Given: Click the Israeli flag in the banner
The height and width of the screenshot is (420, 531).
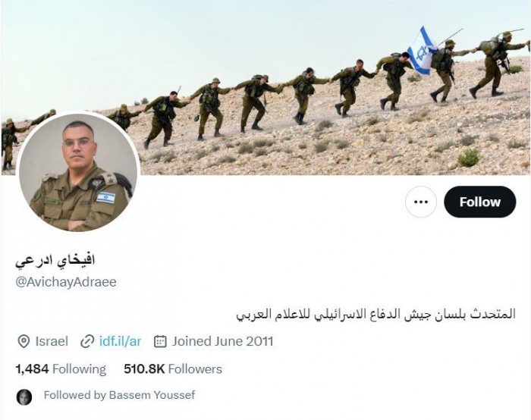Looking at the screenshot, I should click(422, 51).
